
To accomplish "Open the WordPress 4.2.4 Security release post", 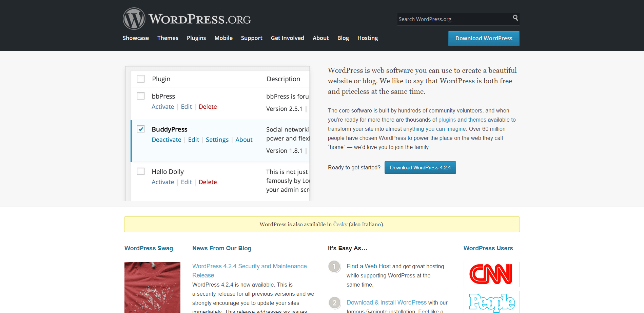I will (x=250, y=271).
